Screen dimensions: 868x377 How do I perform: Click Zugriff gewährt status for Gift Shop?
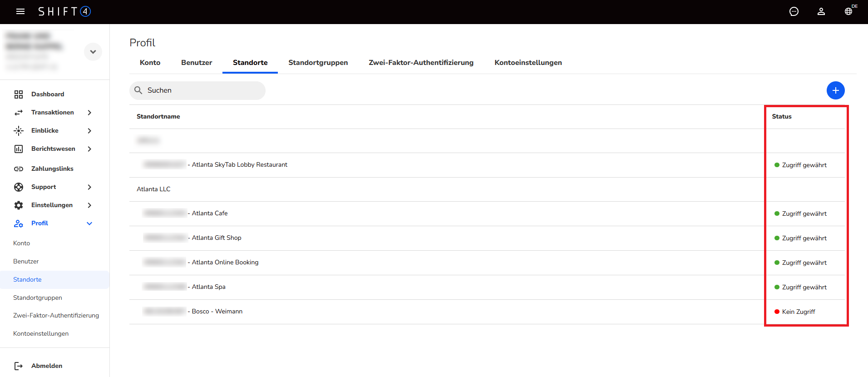801,238
